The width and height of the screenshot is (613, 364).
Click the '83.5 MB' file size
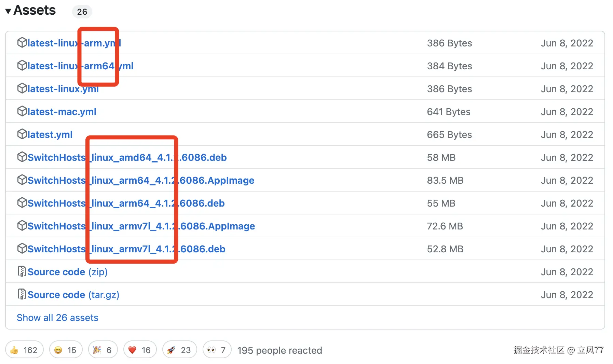pyautogui.click(x=445, y=180)
